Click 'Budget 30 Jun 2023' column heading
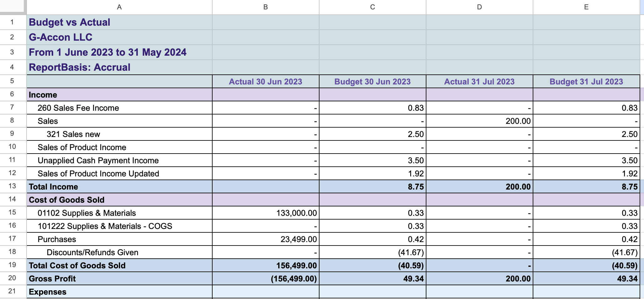This screenshot has width=644, height=299. pyautogui.click(x=373, y=82)
